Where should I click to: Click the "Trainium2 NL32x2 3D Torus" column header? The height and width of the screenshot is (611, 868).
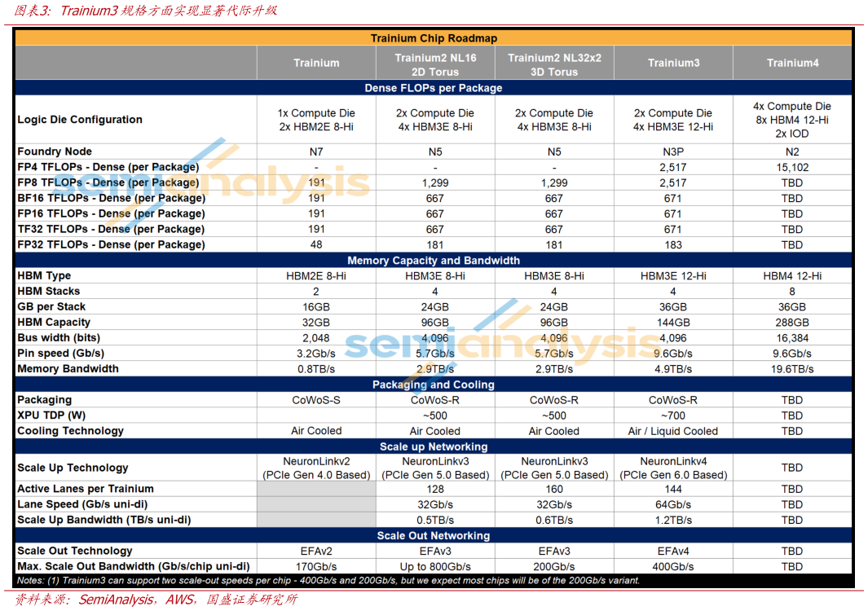point(554,64)
